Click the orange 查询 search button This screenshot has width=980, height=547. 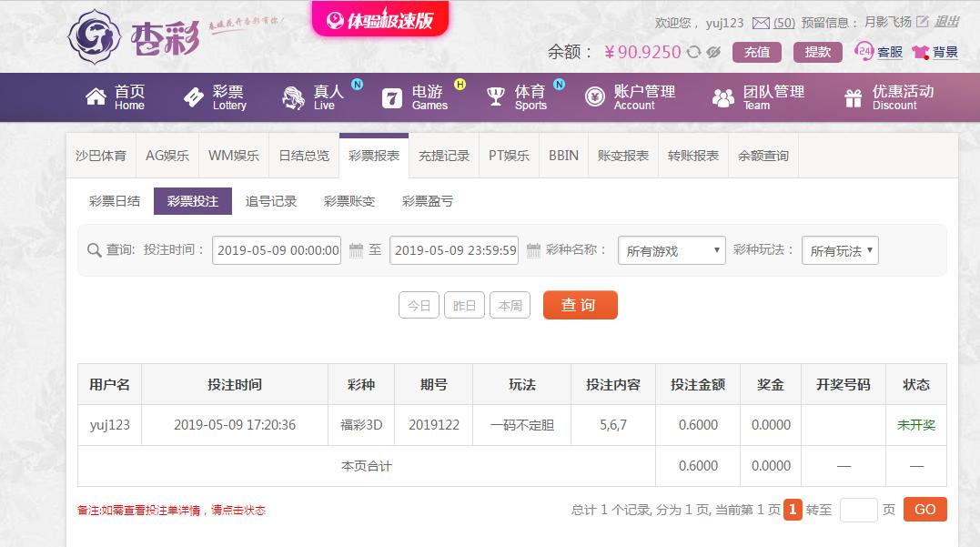(x=580, y=305)
